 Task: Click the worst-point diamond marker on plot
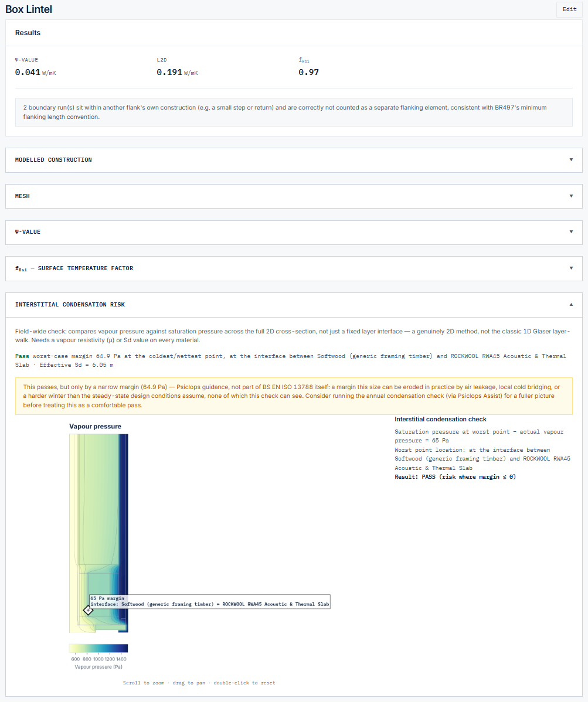(88, 610)
